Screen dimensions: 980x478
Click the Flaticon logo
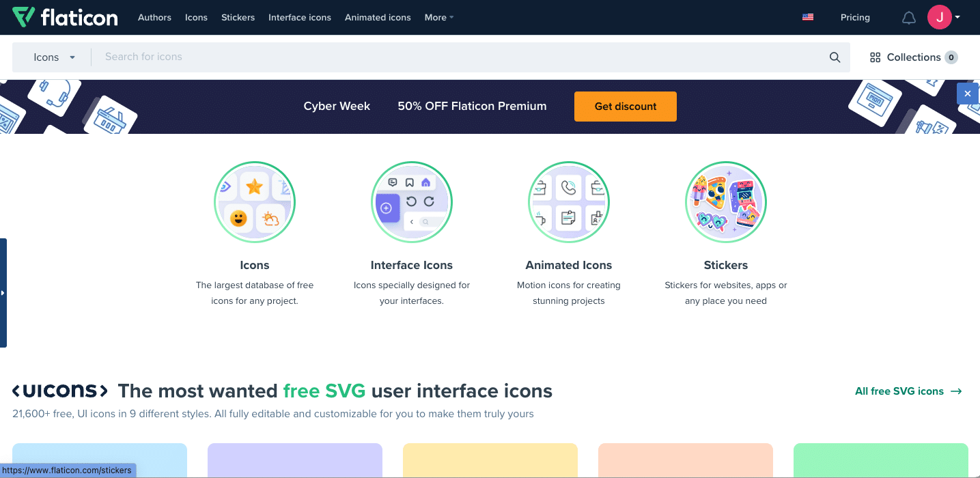pos(65,17)
